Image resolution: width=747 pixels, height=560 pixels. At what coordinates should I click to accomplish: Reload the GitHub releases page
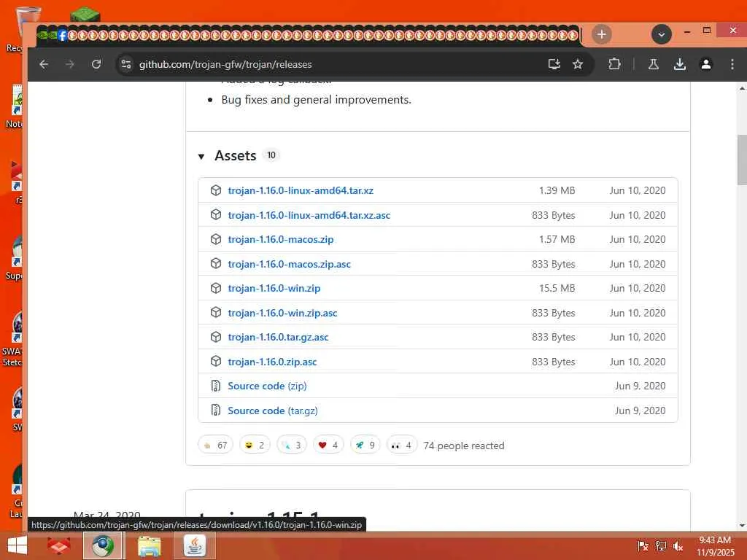coord(96,64)
